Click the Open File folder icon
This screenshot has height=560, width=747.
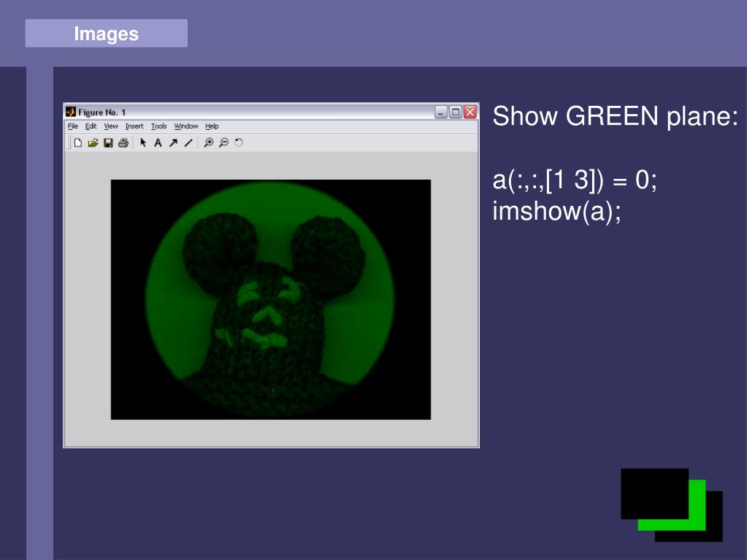(x=93, y=142)
